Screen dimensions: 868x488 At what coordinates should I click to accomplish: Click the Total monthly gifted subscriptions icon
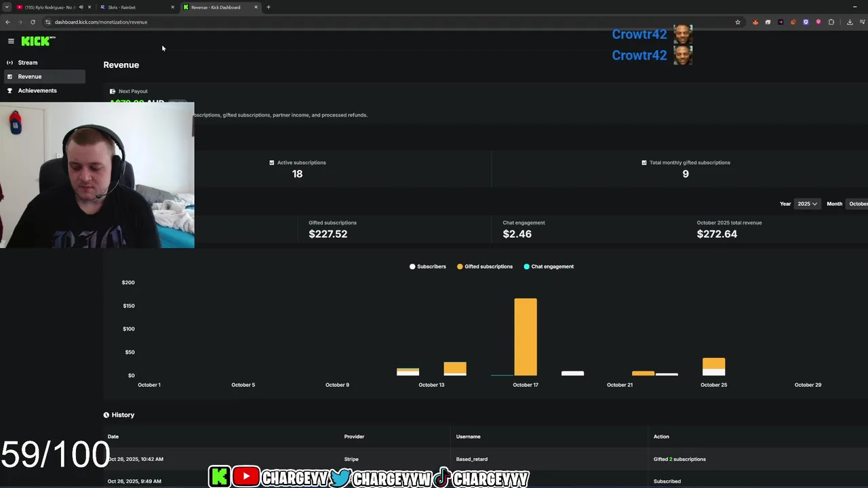click(644, 163)
